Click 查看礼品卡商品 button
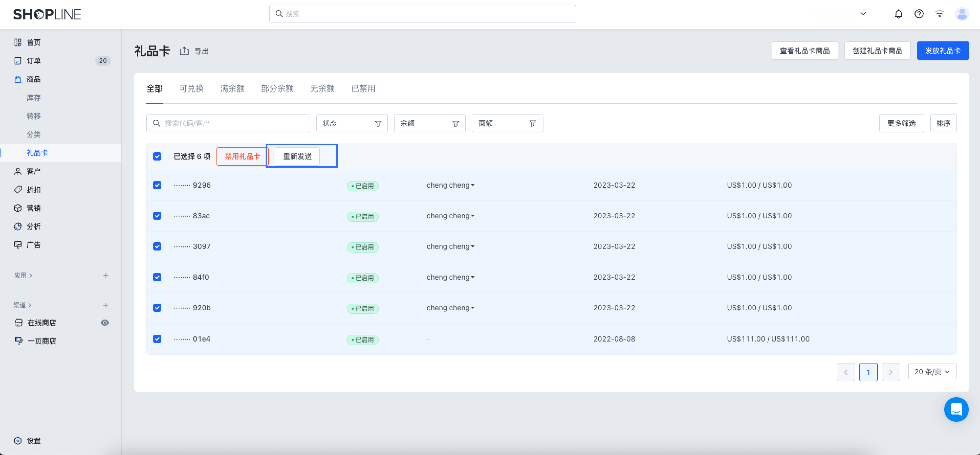 (x=805, y=51)
